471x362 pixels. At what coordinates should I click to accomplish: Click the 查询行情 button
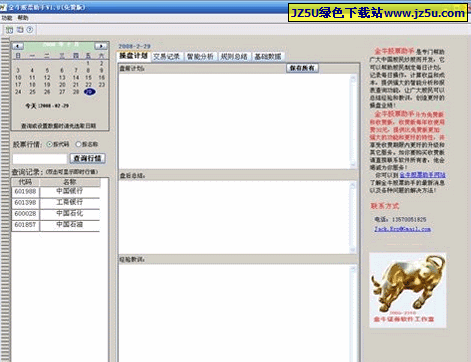(x=88, y=158)
